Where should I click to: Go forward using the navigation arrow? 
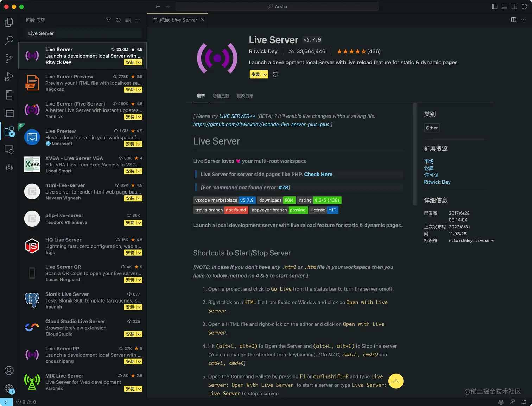tap(167, 6)
